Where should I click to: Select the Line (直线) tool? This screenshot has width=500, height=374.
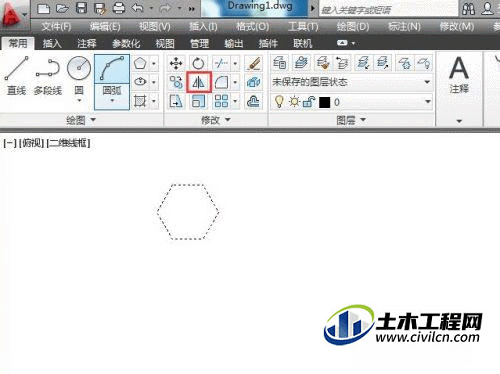coord(16,75)
